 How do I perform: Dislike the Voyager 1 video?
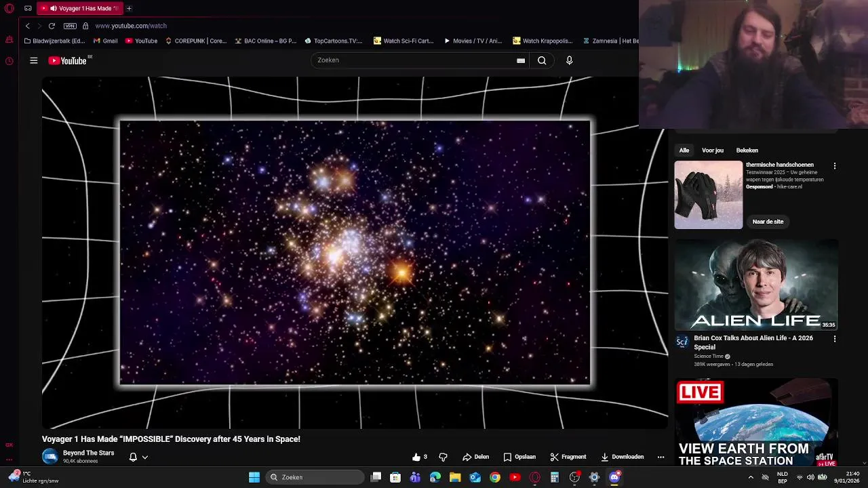pos(443,457)
